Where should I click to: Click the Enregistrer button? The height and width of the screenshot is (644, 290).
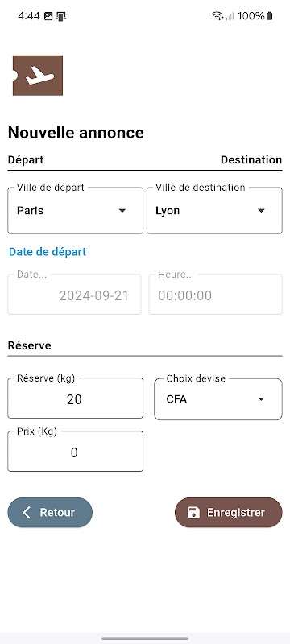pyautogui.click(x=229, y=512)
